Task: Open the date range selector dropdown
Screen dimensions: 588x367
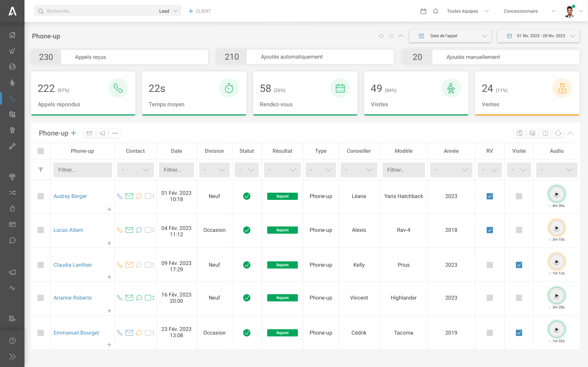Action: 540,35
